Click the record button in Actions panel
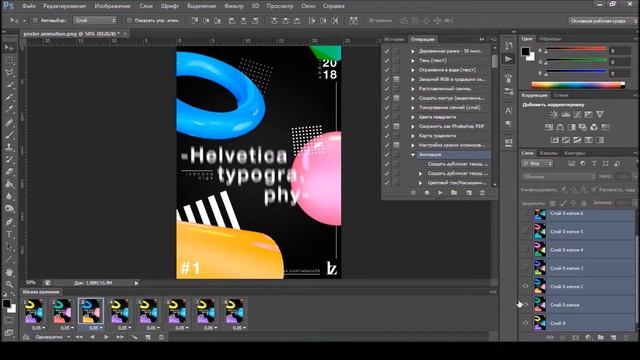Image resolution: width=640 pixels, height=360 pixels. tap(427, 193)
